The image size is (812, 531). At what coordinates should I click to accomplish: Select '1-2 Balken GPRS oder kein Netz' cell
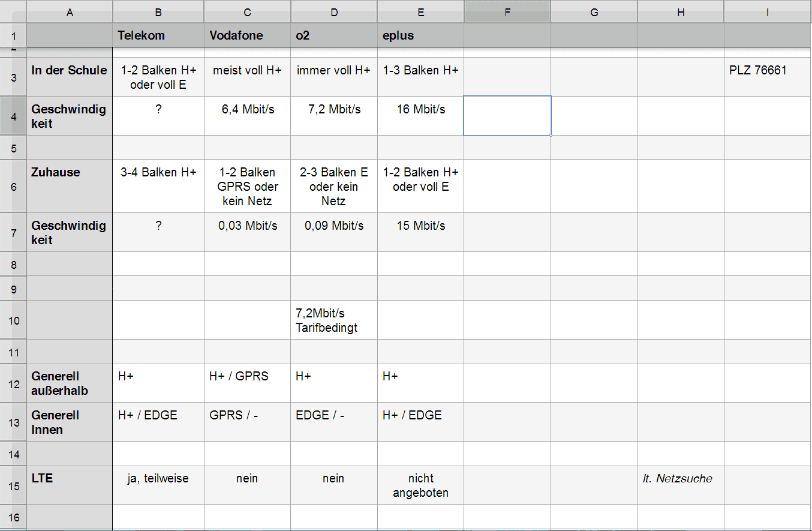coord(247,186)
